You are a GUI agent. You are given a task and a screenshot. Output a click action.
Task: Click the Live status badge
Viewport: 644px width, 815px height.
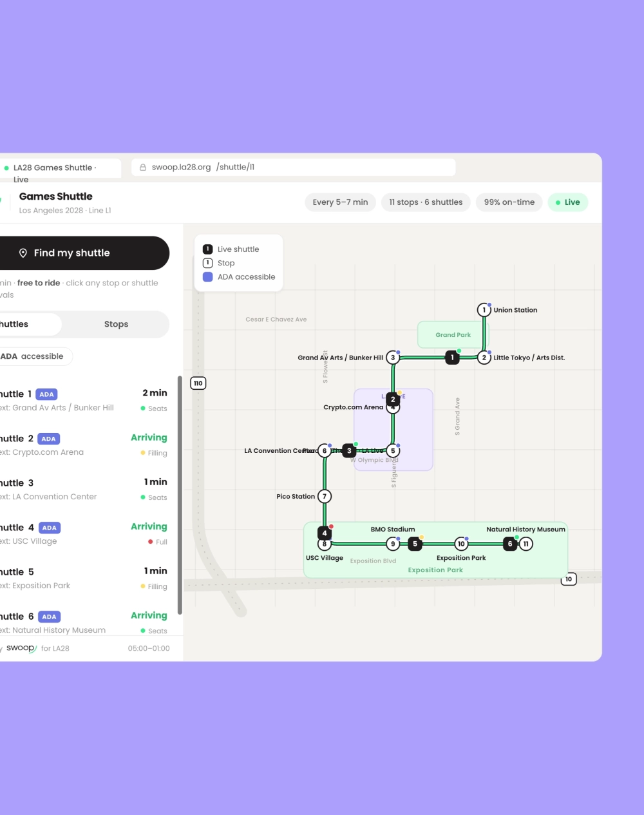[567, 202]
